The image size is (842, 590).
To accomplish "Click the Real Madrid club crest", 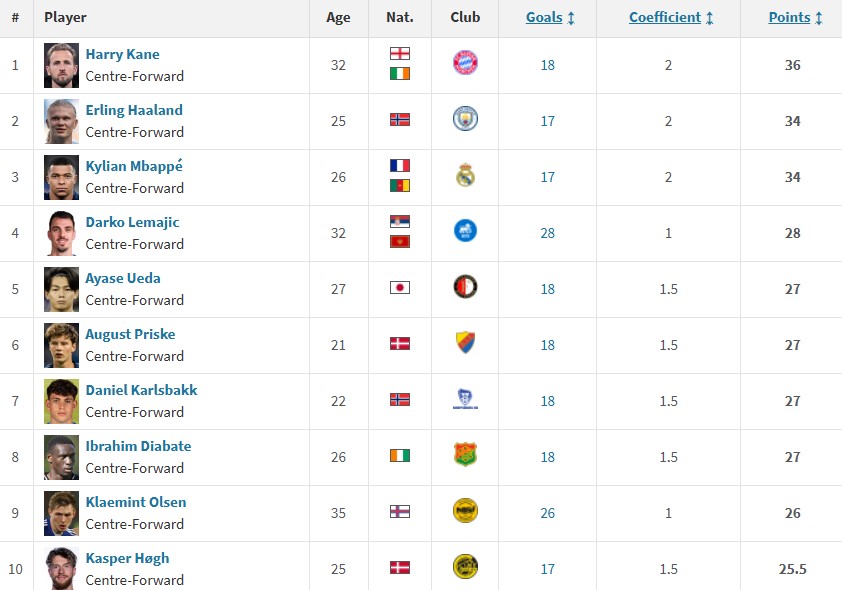I will pos(465,175).
